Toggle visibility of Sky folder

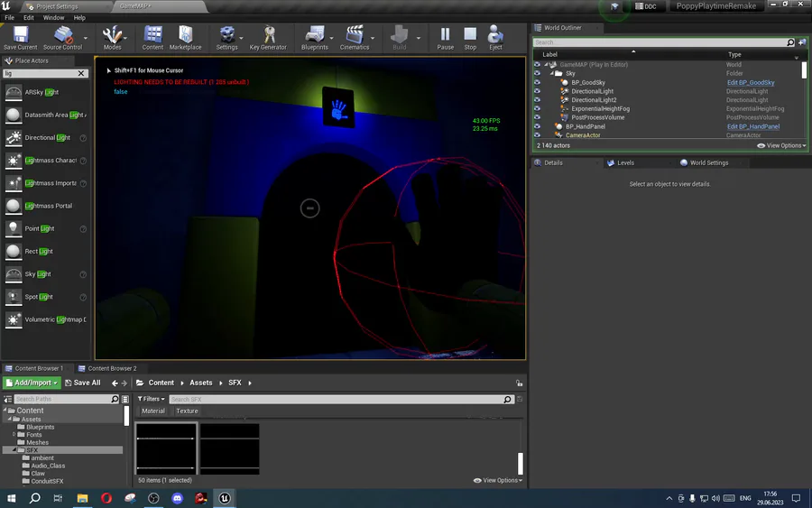coord(537,73)
